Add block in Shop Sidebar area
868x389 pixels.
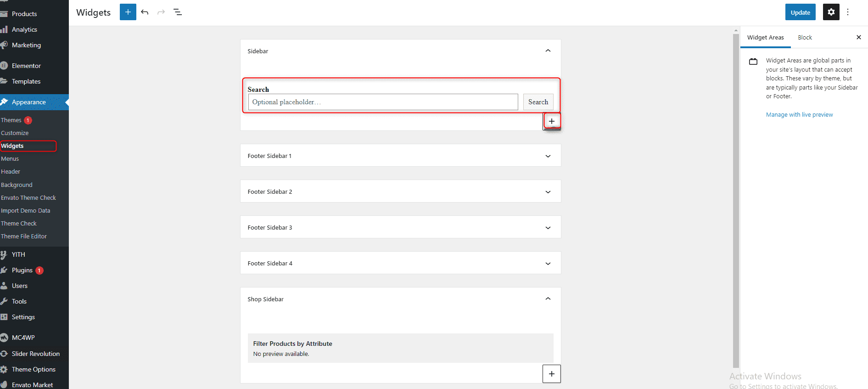pyautogui.click(x=551, y=374)
